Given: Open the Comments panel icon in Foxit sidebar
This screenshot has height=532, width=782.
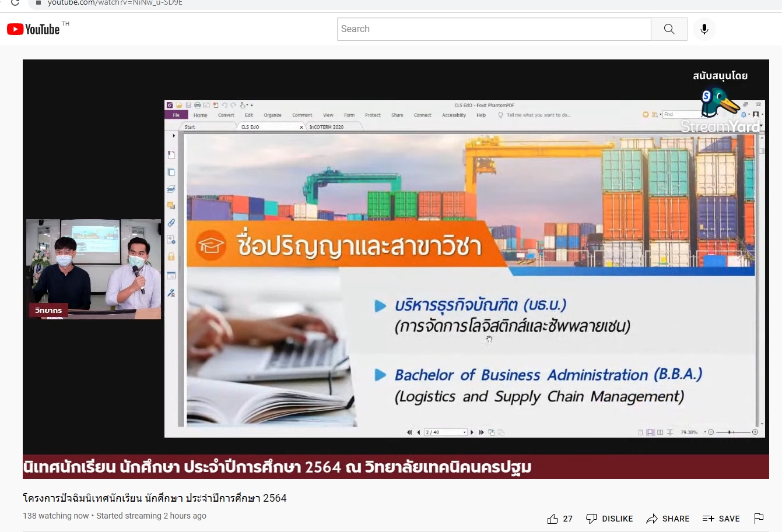Looking at the screenshot, I should tap(171, 206).
